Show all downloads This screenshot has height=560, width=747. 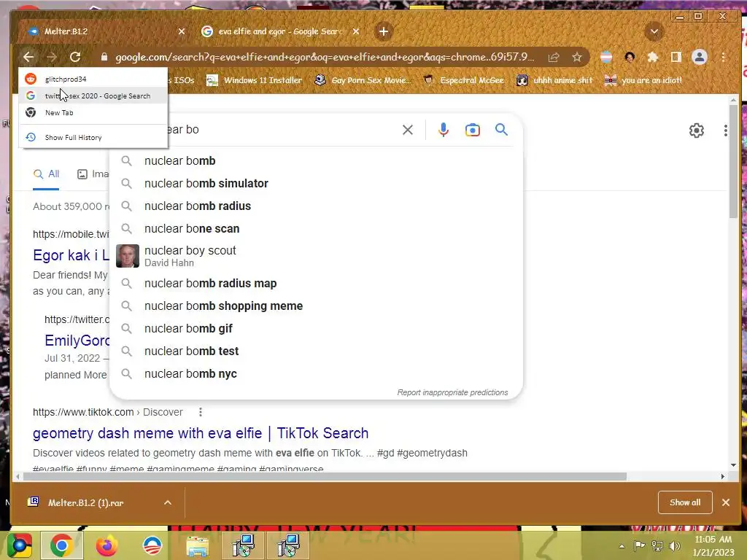(x=685, y=502)
